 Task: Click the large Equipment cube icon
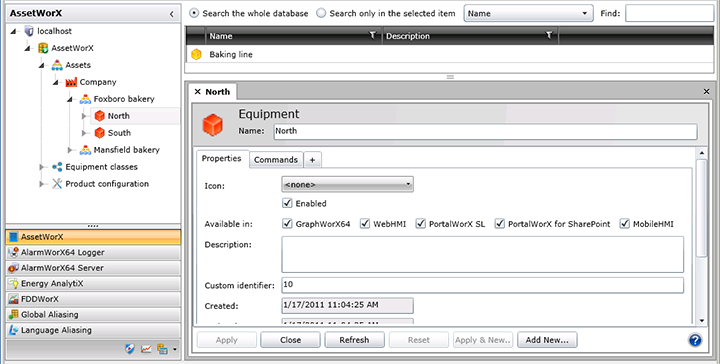pos(213,125)
